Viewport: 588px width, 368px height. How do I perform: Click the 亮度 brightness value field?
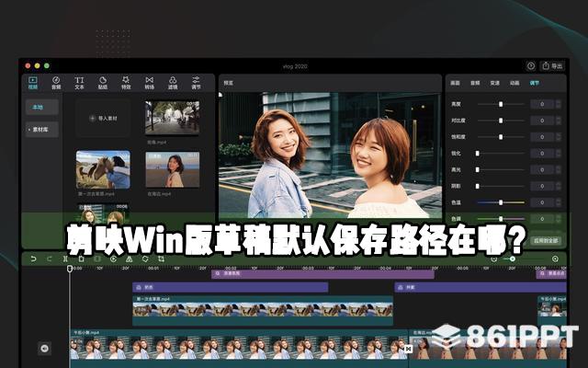click(x=542, y=104)
